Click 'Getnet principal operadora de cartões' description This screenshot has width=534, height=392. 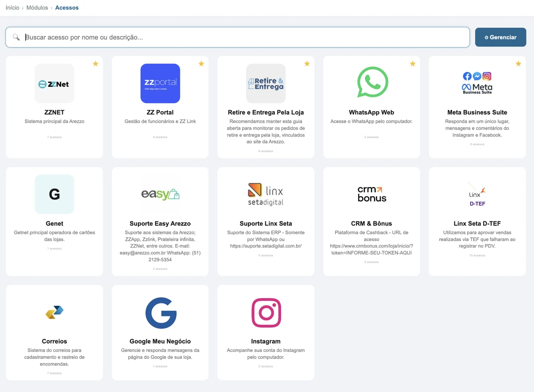pyautogui.click(x=54, y=236)
